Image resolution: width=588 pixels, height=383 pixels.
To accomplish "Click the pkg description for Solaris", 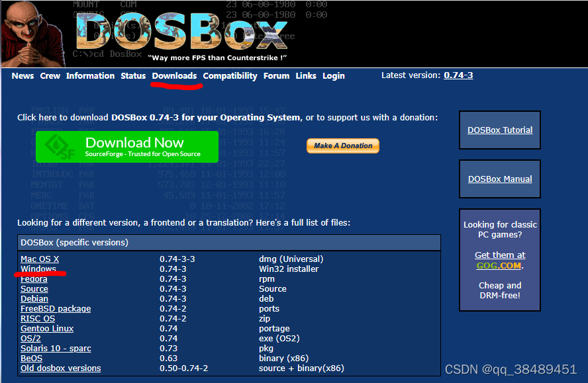I will [266, 349].
